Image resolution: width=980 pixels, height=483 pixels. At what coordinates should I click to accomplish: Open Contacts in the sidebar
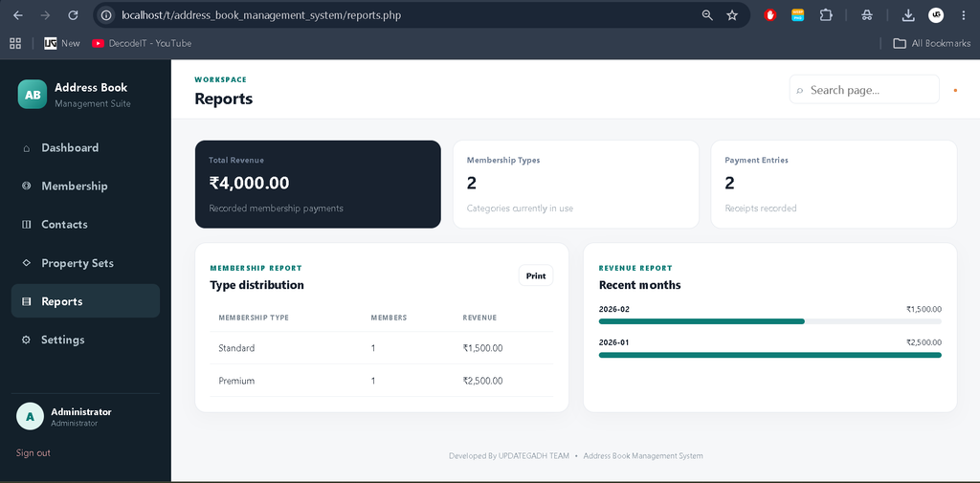(x=85, y=225)
